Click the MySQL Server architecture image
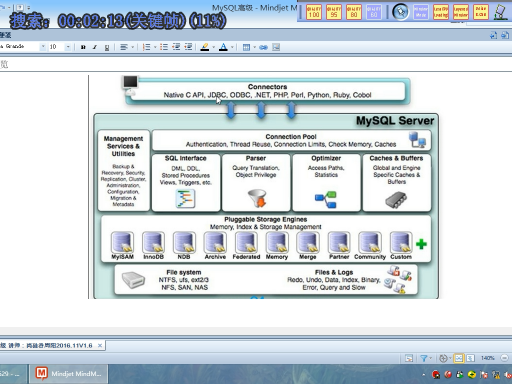 [266, 187]
